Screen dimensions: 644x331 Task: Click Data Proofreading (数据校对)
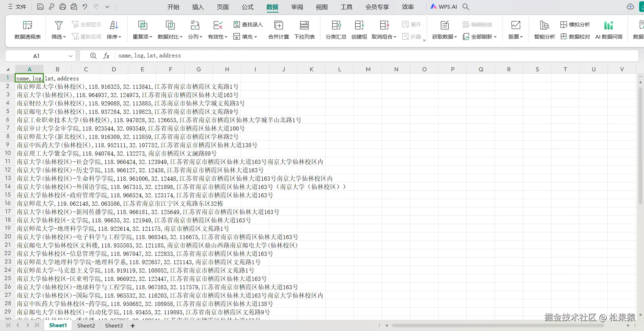coord(575,37)
